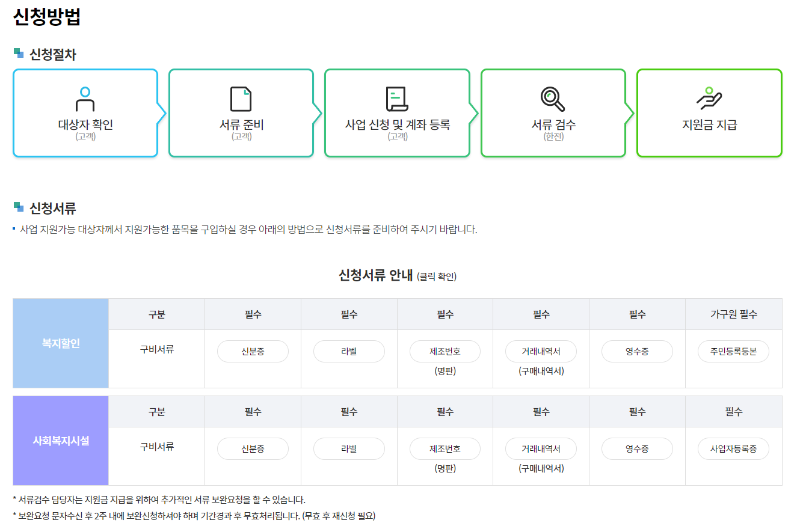Click the 신청방법 page heading
The height and width of the screenshot is (532, 806).
[47, 17]
